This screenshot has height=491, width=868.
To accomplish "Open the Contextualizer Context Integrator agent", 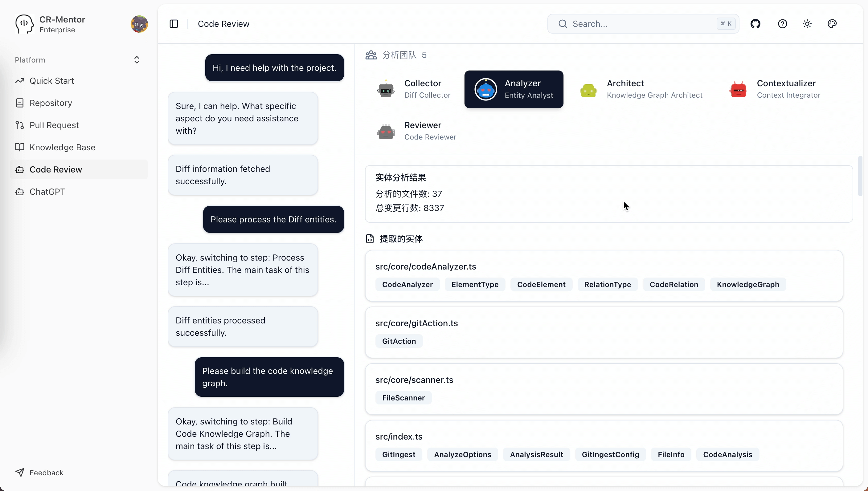I will pyautogui.click(x=775, y=89).
